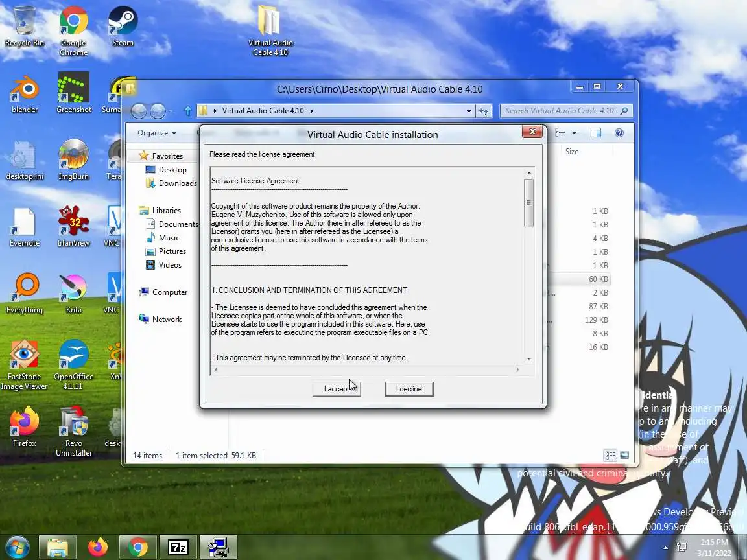Click the installer setup taskbar icon
This screenshot has width=747, height=560.
pyautogui.click(x=218, y=547)
